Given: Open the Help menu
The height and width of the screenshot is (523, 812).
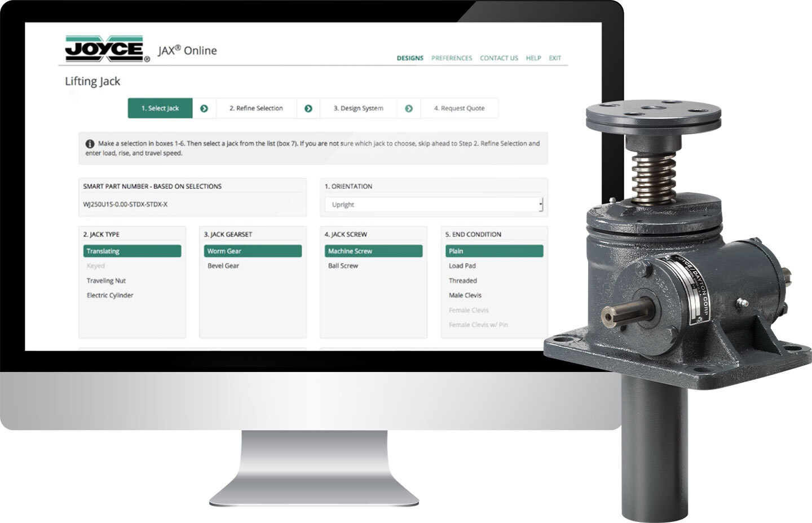Looking at the screenshot, I should (533, 58).
